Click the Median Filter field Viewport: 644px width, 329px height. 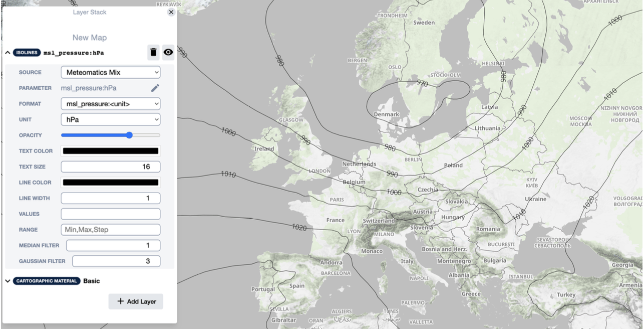tap(113, 245)
